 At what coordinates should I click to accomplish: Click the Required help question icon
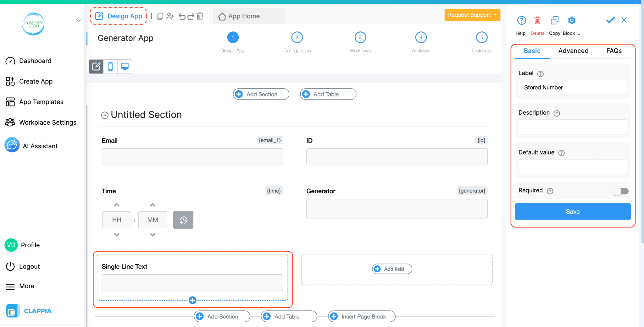pos(550,191)
